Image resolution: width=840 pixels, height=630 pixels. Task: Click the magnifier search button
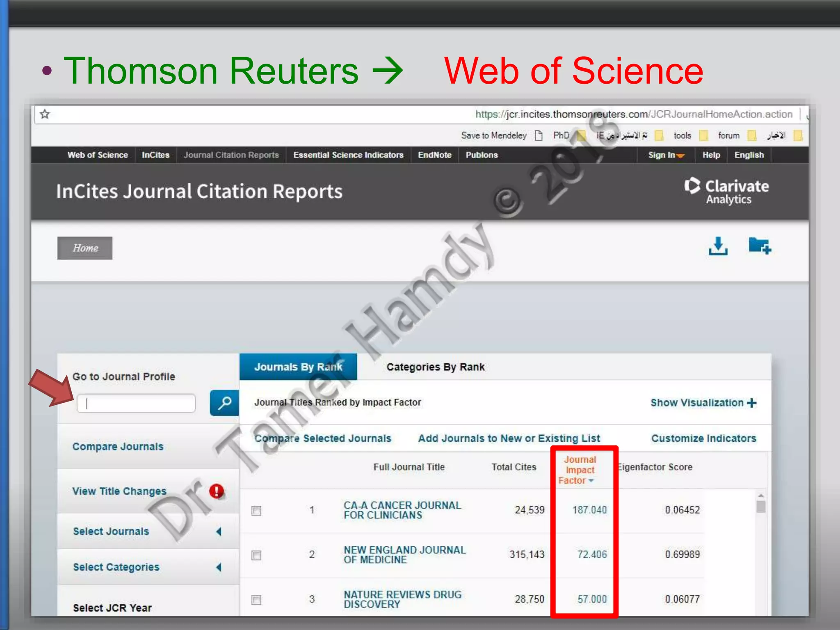[224, 403]
